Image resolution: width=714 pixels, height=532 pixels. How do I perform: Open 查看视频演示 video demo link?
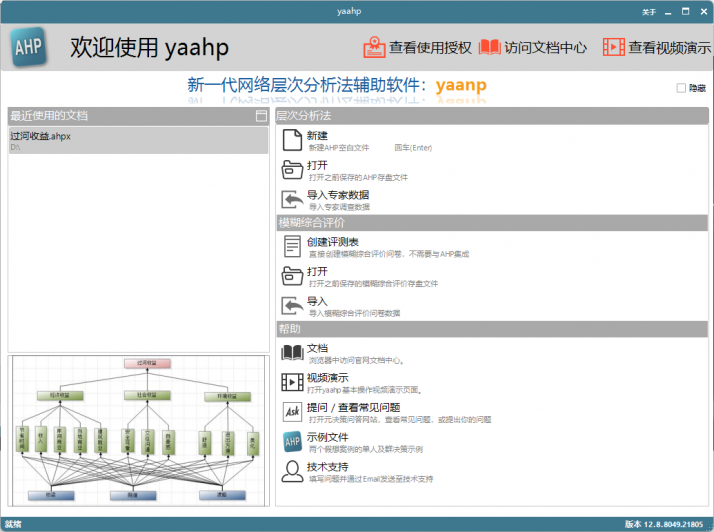669,47
